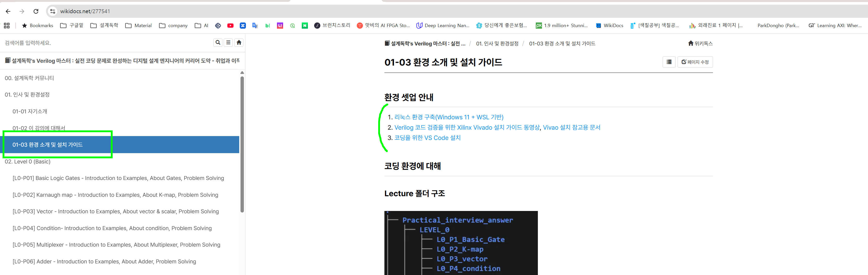Viewport: 868px width, 275px height.
Task: Open the YouTube bookmark icon
Action: tap(230, 26)
